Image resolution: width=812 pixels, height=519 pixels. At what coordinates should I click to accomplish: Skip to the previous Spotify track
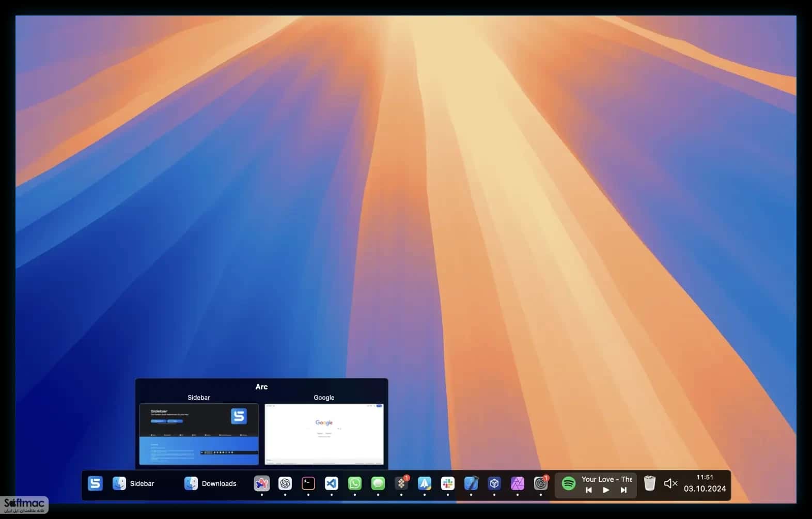tap(589, 490)
